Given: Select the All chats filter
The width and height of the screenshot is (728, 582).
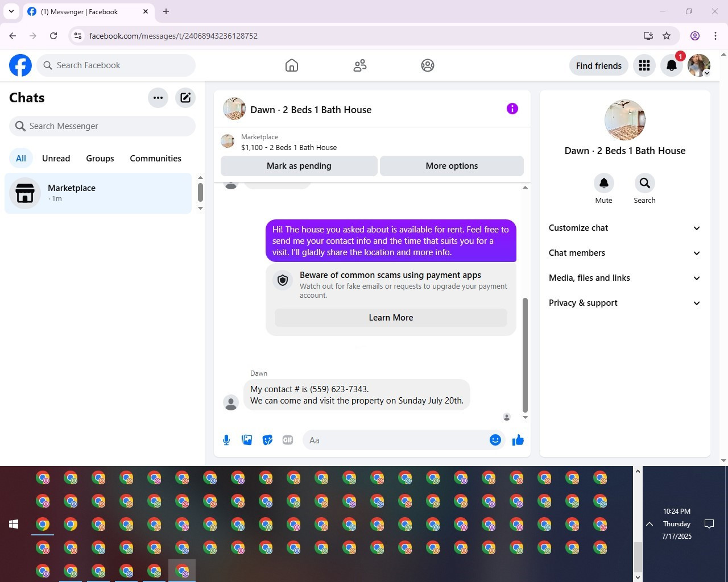Looking at the screenshot, I should click(21, 159).
